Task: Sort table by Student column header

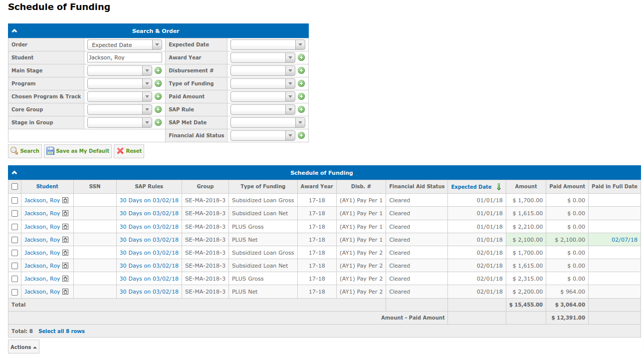Action: point(47,186)
